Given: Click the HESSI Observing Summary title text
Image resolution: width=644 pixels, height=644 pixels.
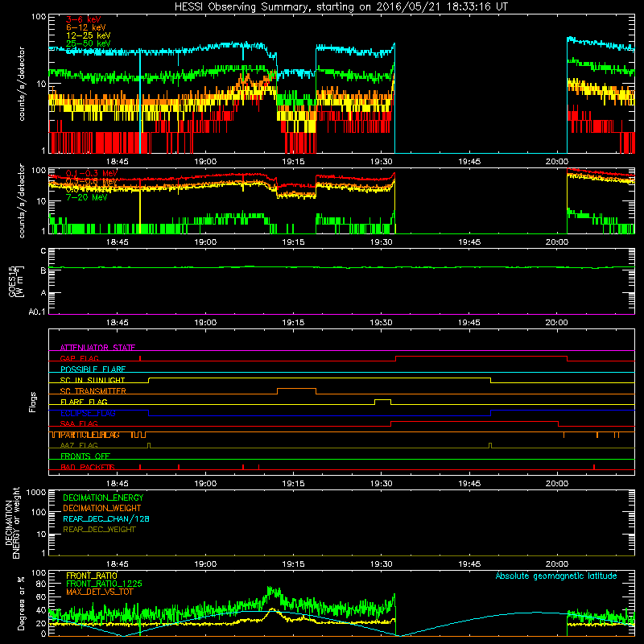Looking at the screenshot, I should coord(341,7).
